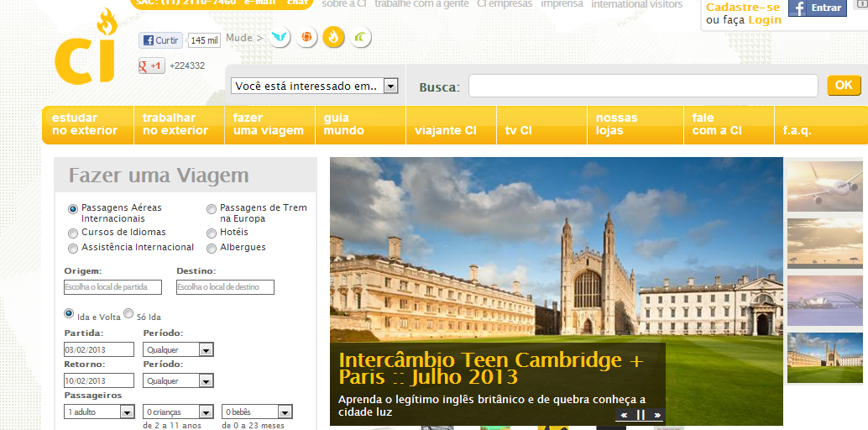Open 'viajante CI' menu

451,124
